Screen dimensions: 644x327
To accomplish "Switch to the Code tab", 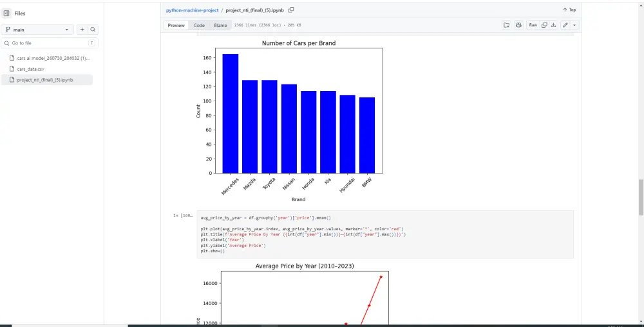I will pyautogui.click(x=199, y=25).
